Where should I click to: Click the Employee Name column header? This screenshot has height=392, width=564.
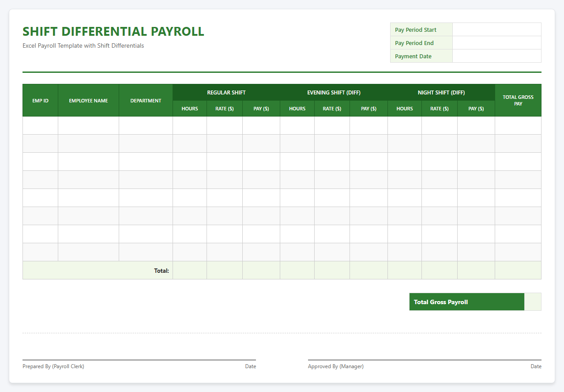[x=88, y=100]
